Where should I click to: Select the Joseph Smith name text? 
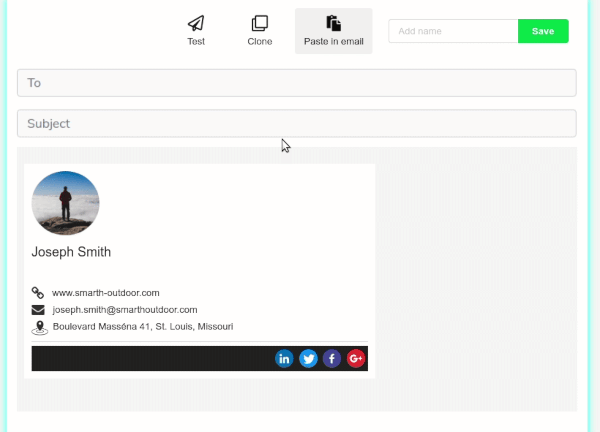pyautogui.click(x=71, y=252)
